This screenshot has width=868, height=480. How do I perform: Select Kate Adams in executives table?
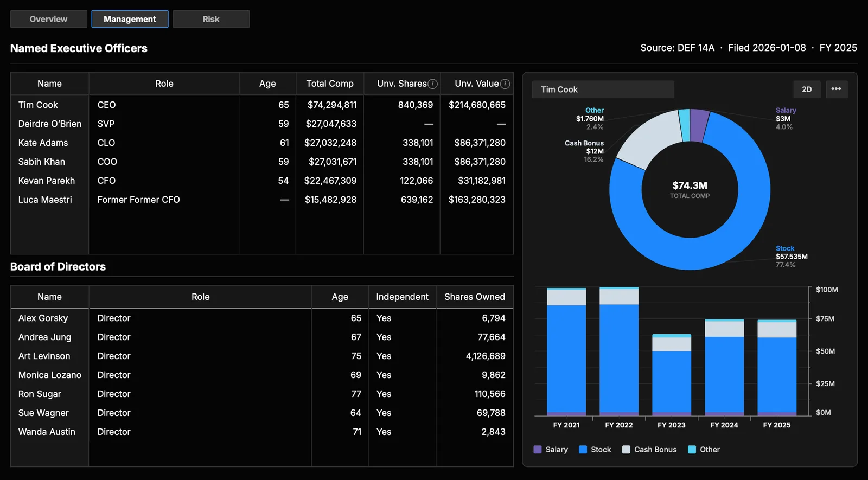point(262,143)
